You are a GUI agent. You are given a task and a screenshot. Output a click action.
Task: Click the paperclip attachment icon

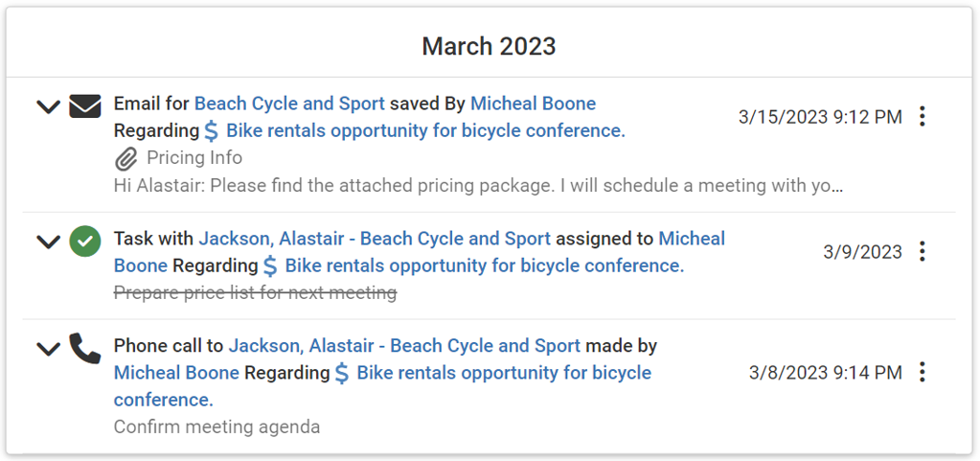126,158
